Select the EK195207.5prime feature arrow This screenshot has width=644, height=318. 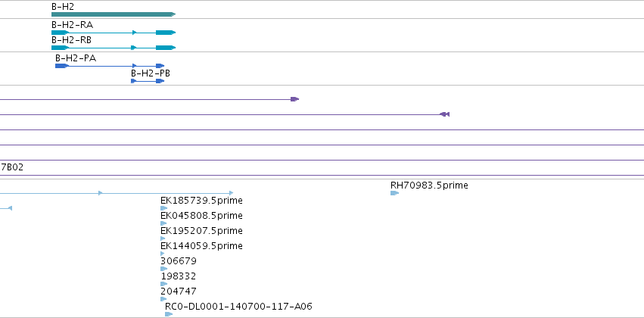click(163, 238)
